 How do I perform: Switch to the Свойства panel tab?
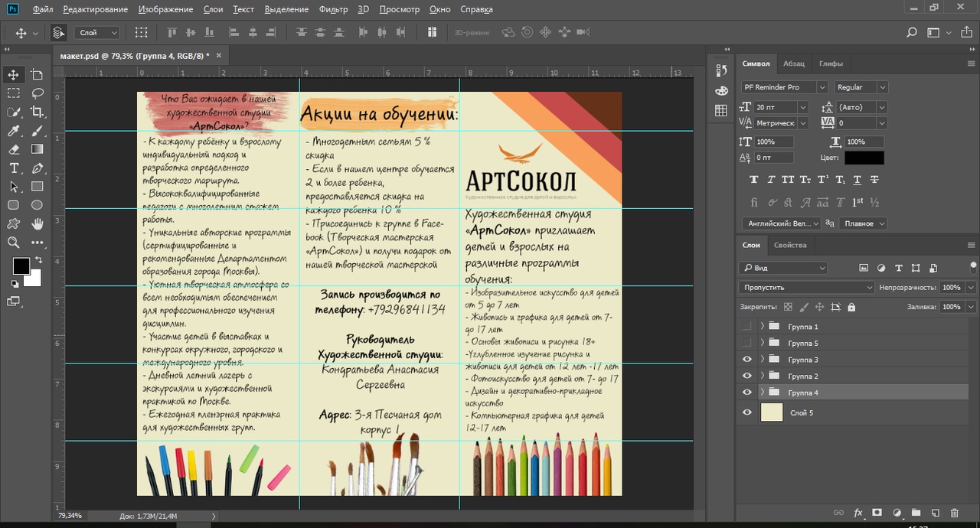click(x=789, y=245)
